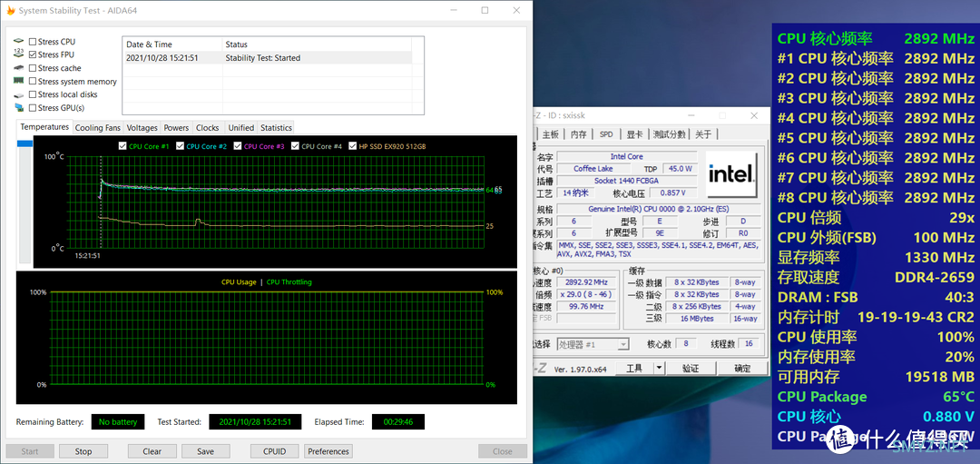980x464 pixels.
Task: Maximize the AIDA64 System Stability Test window
Action: coord(485,11)
